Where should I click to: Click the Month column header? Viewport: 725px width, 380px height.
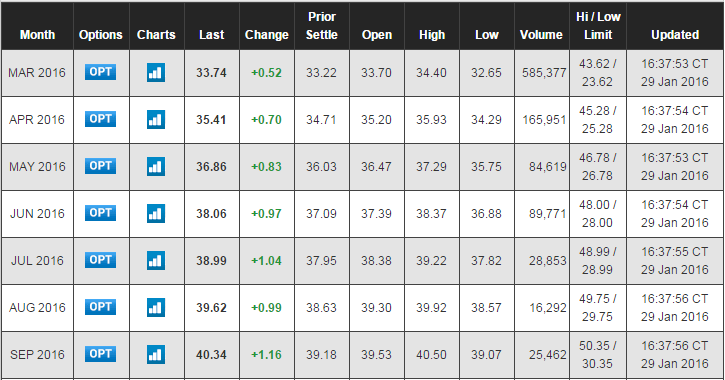click(x=37, y=35)
